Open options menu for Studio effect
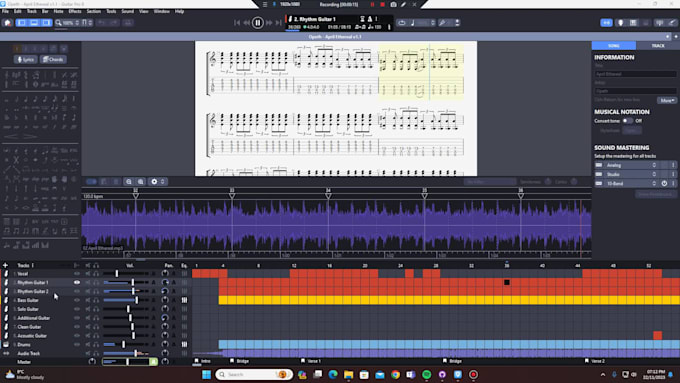The image size is (680, 383). 673,174
